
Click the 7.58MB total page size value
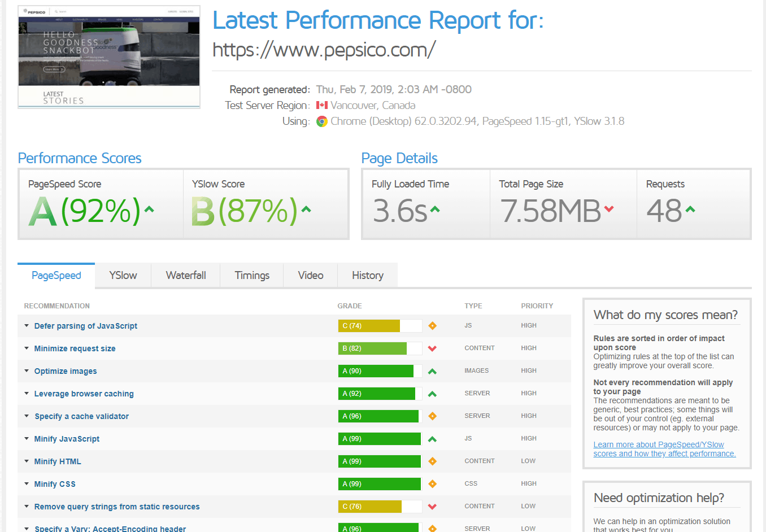[551, 211]
